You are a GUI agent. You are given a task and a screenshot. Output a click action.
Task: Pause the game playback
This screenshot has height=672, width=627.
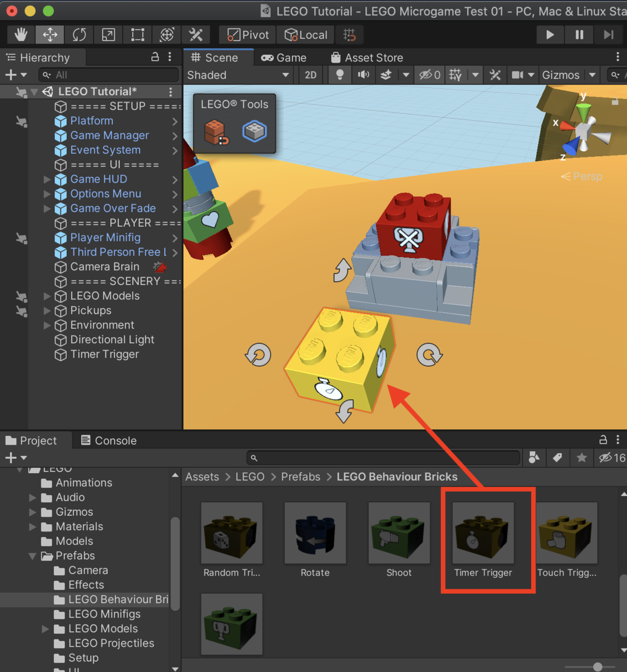(x=579, y=35)
